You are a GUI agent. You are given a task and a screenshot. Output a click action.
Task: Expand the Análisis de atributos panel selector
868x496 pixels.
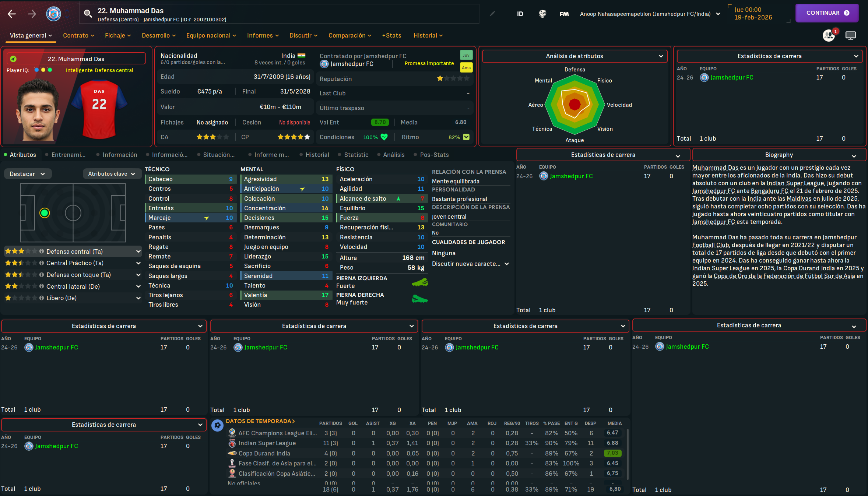click(x=574, y=56)
